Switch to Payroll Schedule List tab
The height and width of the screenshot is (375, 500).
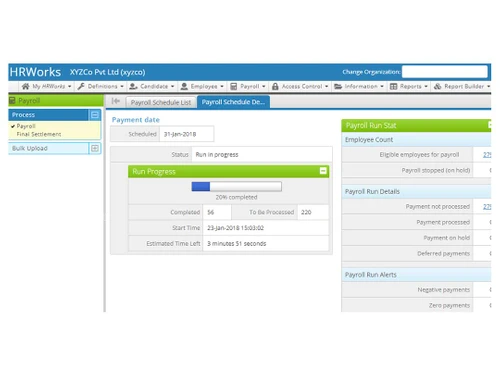coord(161,102)
